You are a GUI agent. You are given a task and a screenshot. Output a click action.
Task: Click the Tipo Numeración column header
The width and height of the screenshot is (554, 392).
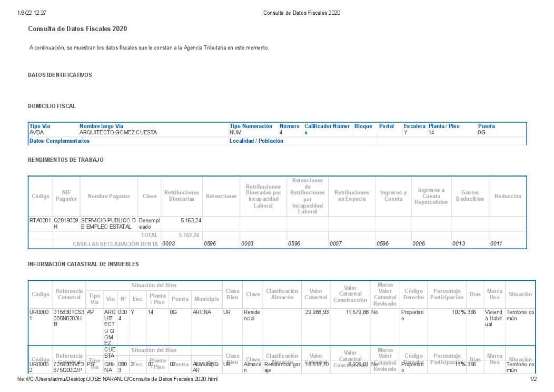[x=251, y=126]
